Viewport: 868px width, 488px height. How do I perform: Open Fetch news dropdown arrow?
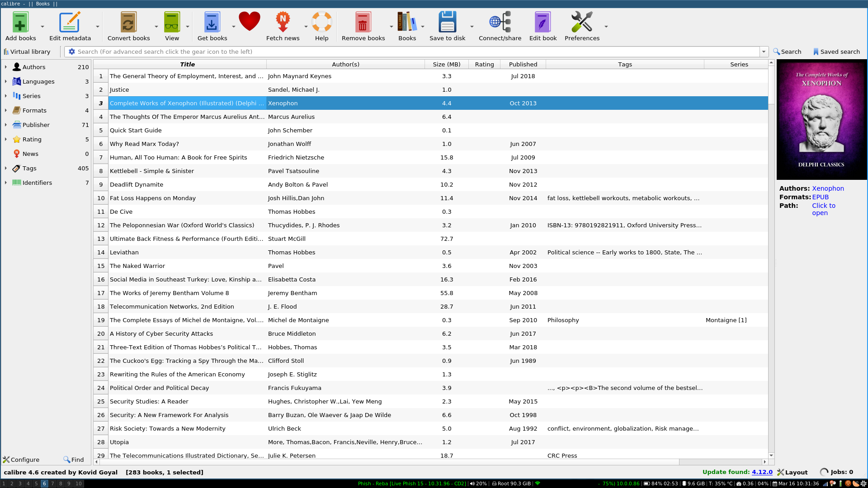(306, 27)
